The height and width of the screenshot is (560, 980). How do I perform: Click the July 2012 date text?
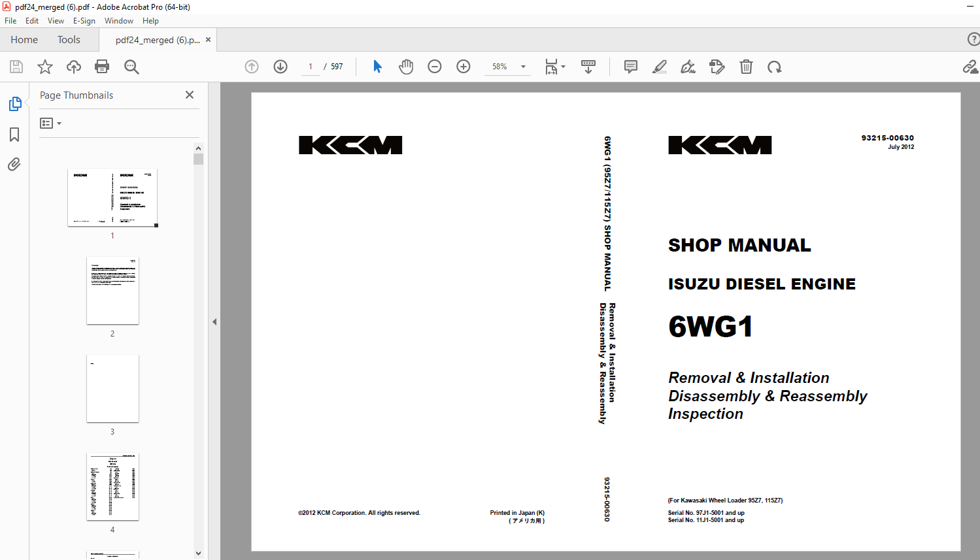[x=901, y=147]
